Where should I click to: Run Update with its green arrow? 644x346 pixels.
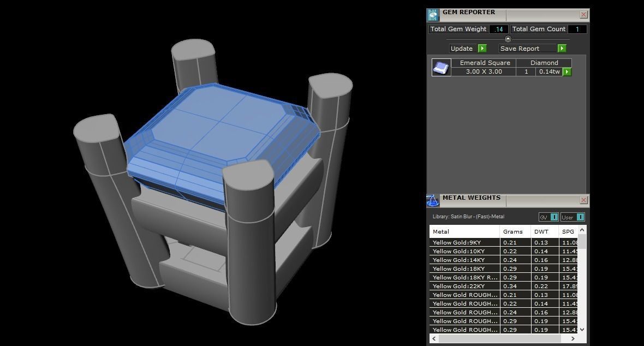click(x=482, y=49)
